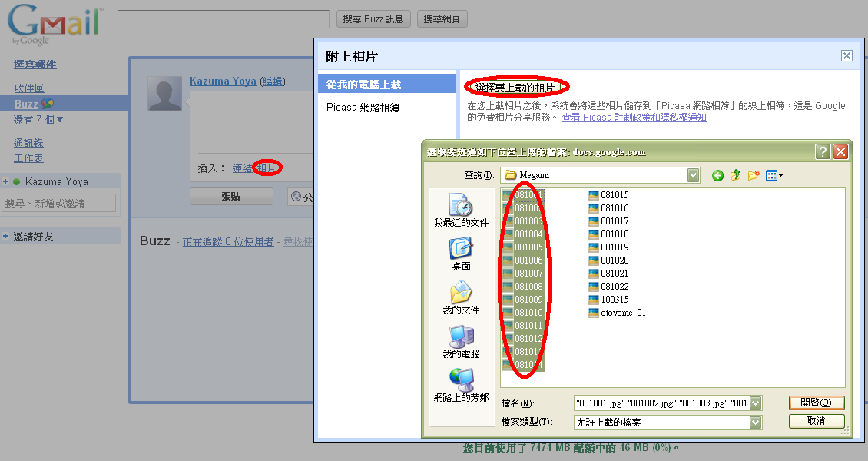Open 收件匣 inbox
The height and width of the screenshot is (461, 868).
pos(28,88)
